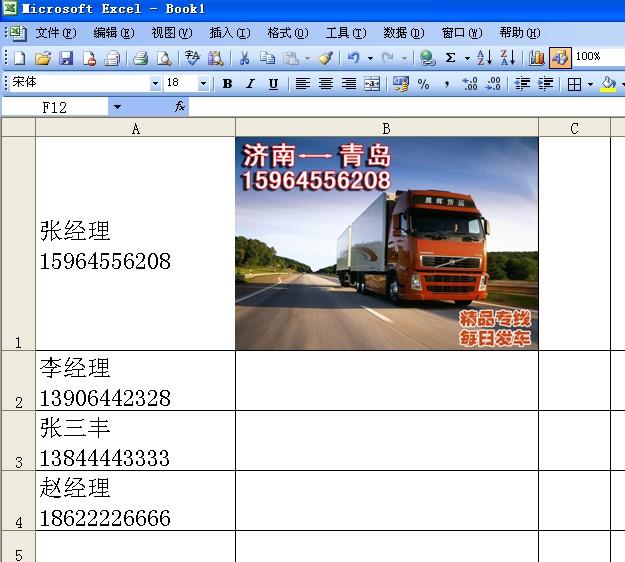The image size is (625, 562).
Task: Toggle Align Right
Action: tap(349, 84)
